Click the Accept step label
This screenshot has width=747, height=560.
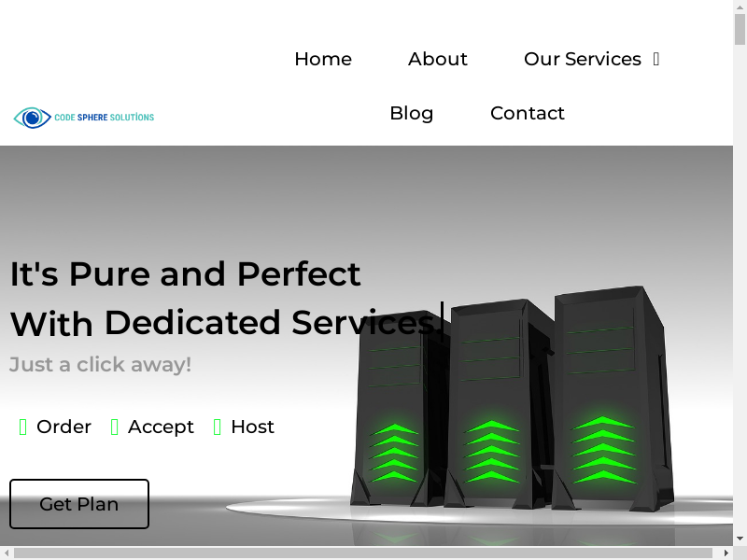click(x=161, y=427)
